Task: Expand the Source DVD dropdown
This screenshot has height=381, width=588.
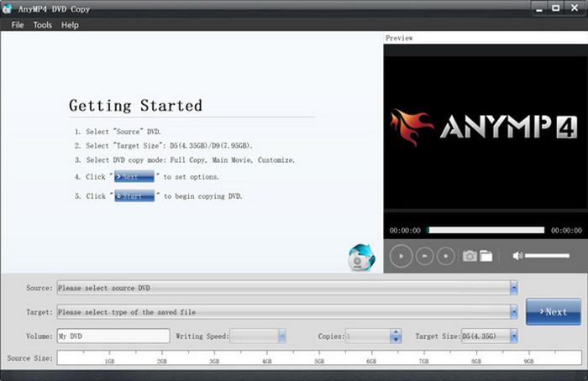Action: 513,288
